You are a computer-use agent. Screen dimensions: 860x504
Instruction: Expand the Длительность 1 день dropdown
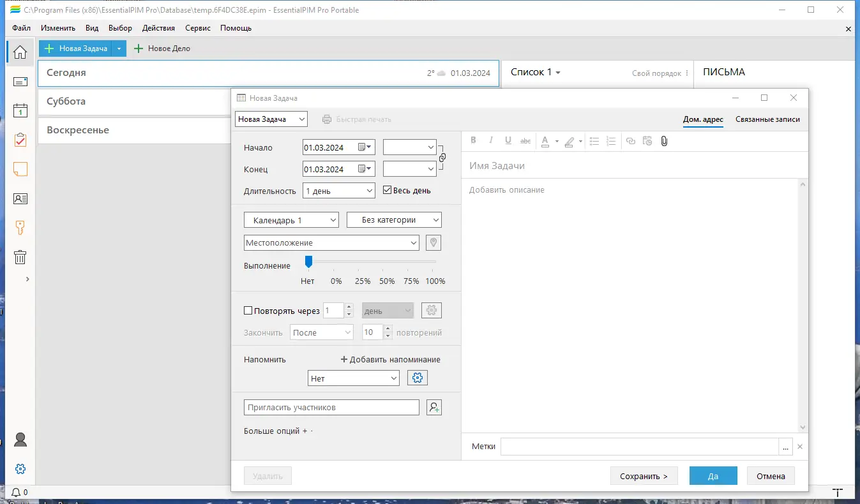tap(339, 191)
